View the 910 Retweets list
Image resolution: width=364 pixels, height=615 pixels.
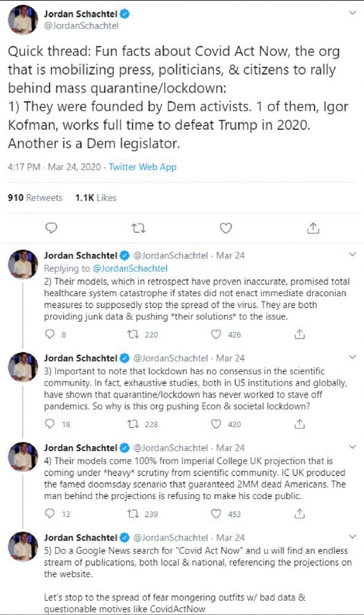click(x=35, y=198)
